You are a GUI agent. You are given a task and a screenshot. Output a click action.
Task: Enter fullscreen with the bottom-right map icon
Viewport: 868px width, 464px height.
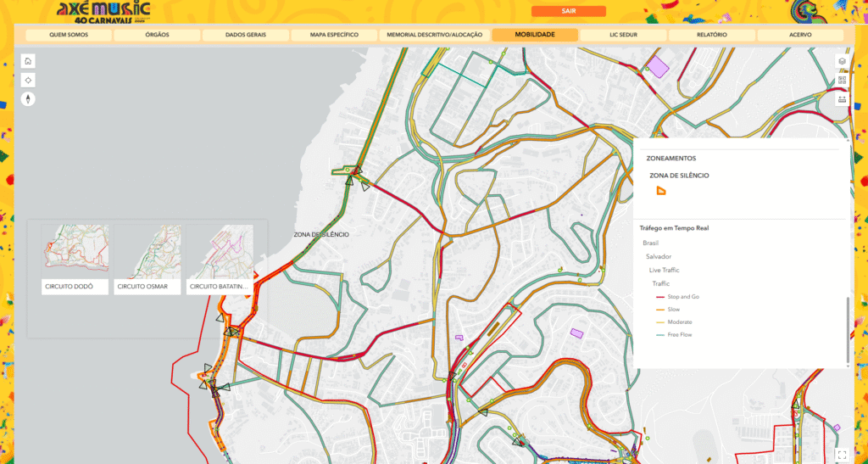pyautogui.click(x=842, y=455)
